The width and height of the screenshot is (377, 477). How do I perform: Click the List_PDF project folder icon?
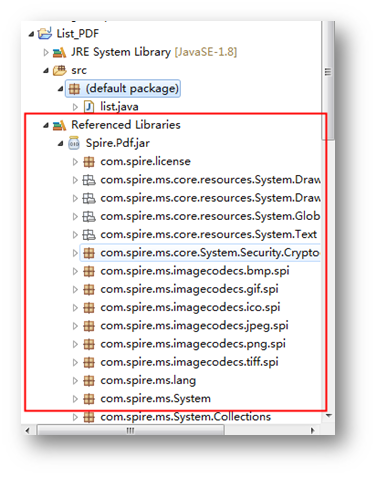[45, 33]
